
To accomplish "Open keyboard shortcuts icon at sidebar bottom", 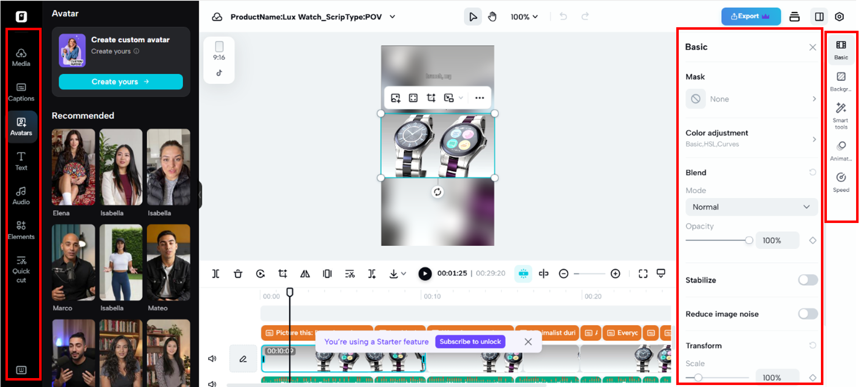I will coord(21,370).
